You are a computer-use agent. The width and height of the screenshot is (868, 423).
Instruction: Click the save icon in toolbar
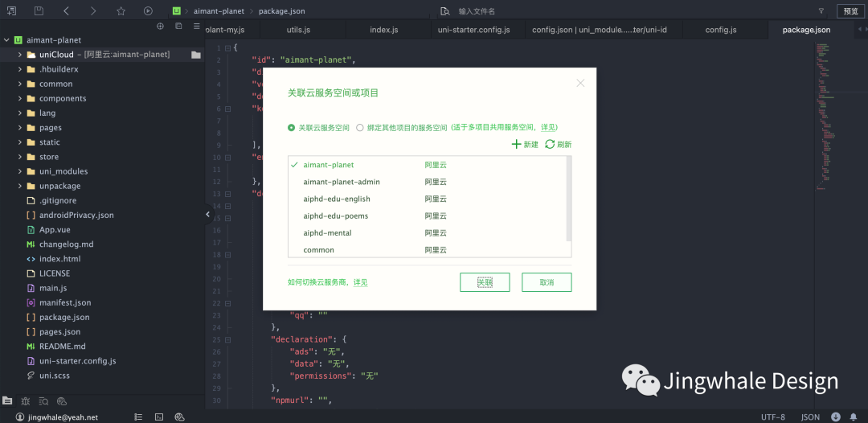[39, 11]
